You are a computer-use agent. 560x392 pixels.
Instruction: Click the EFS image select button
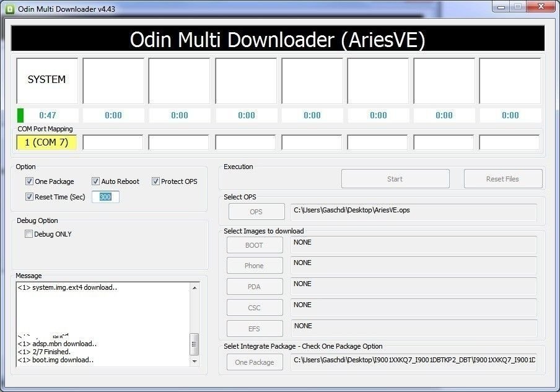(255, 329)
